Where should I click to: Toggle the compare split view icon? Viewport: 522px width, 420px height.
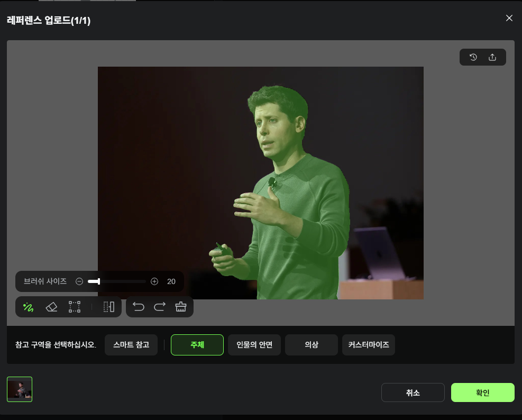tap(109, 307)
